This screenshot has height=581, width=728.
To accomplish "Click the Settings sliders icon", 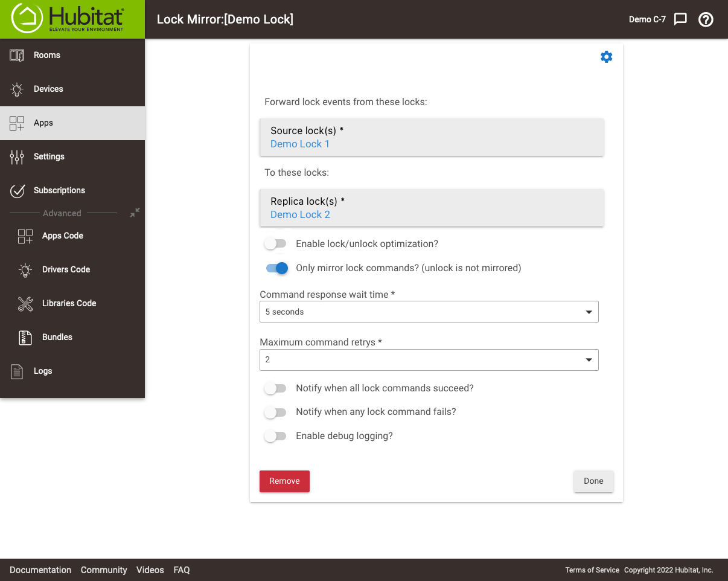I will tap(17, 157).
